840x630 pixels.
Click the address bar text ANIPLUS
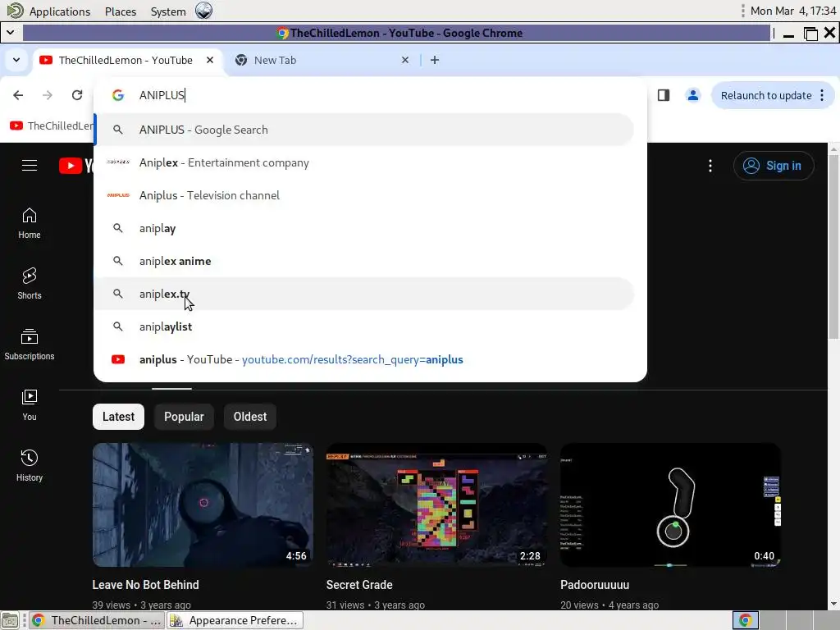(x=162, y=95)
